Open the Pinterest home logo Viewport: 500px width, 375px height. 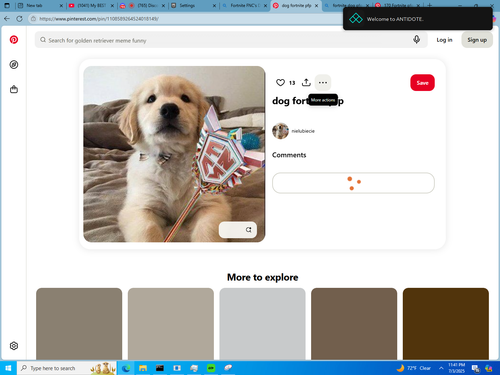point(14,40)
